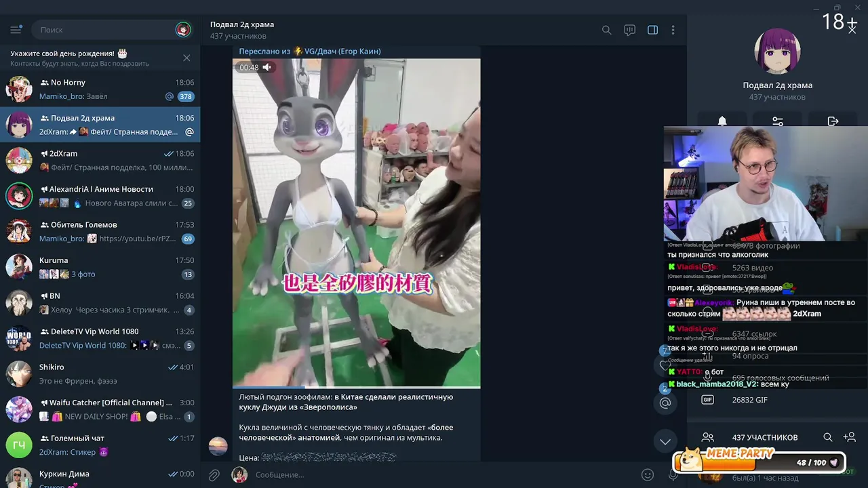The height and width of the screenshot is (488, 868).
Task: Jump to unread reactions heart button
Action: pyautogui.click(x=665, y=365)
